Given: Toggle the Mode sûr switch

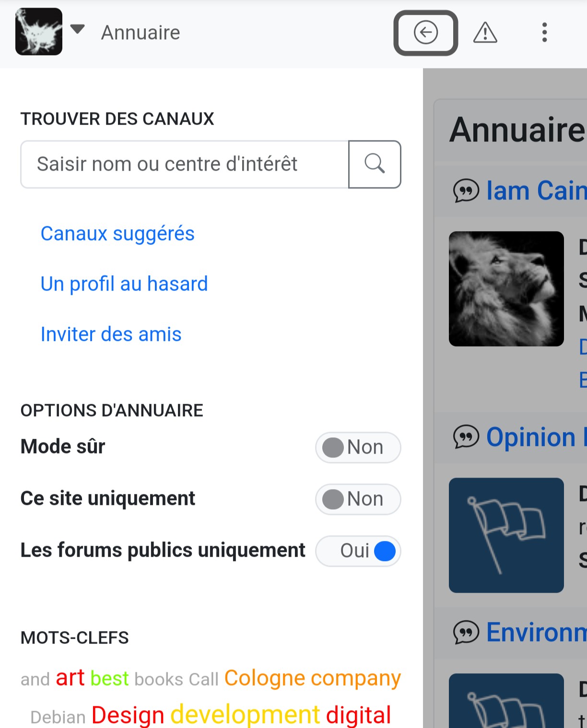Looking at the screenshot, I should tap(358, 447).
